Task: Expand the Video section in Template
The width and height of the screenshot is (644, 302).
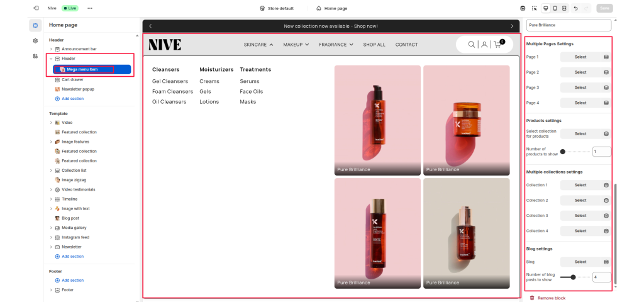Action: click(51, 123)
